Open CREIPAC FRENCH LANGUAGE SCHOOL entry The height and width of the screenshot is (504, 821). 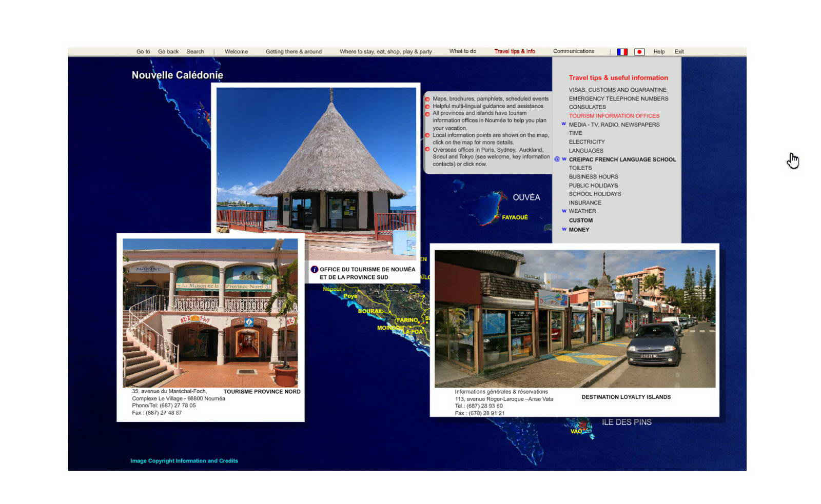point(622,159)
